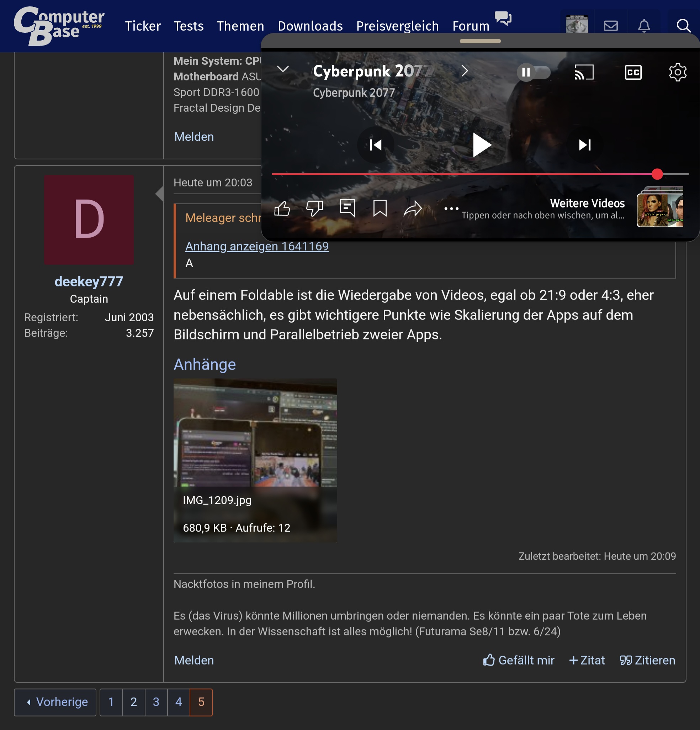The image size is (700, 730).
Task: Save video with bookmark icon
Action: point(380,208)
